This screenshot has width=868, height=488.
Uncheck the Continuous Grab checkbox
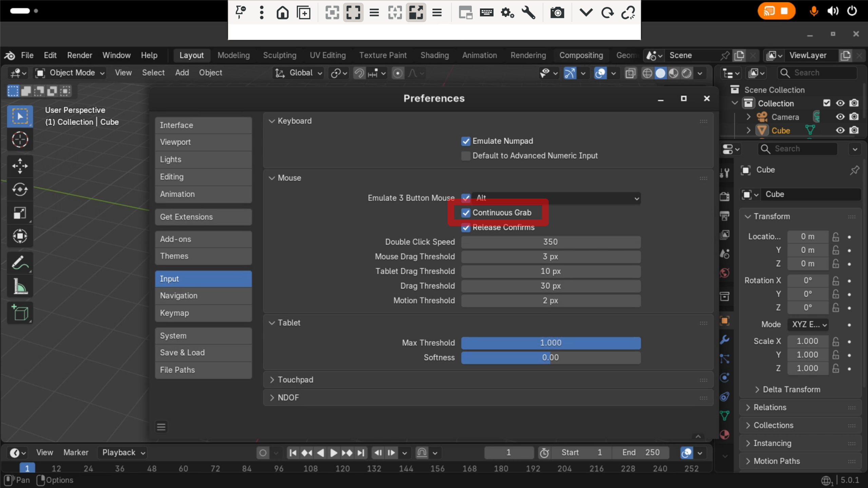point(466,213)
